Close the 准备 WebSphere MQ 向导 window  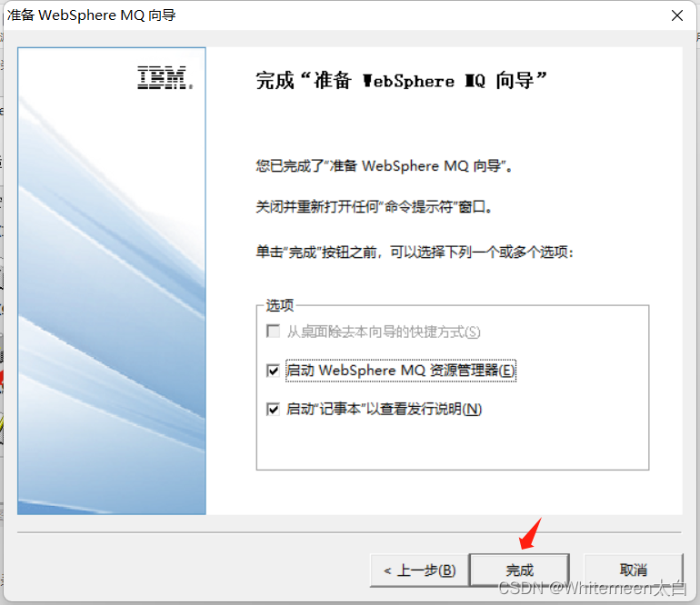(676, 15)
